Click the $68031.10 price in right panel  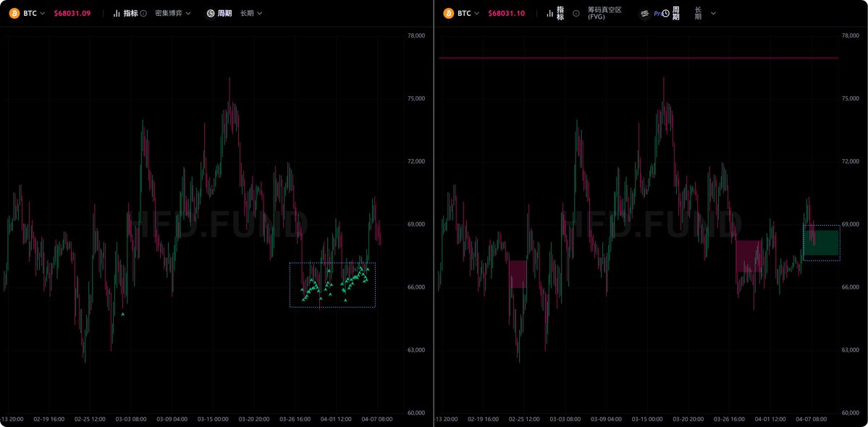[507, 13]
